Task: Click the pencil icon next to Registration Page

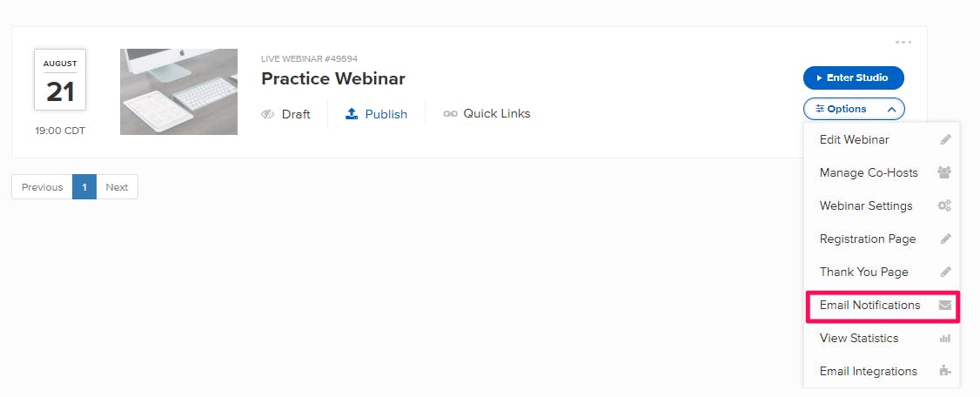Action: pos(945,239)
